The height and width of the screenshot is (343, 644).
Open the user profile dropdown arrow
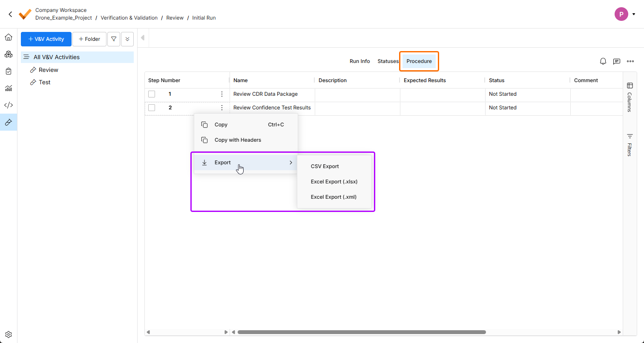click(634, 14)
